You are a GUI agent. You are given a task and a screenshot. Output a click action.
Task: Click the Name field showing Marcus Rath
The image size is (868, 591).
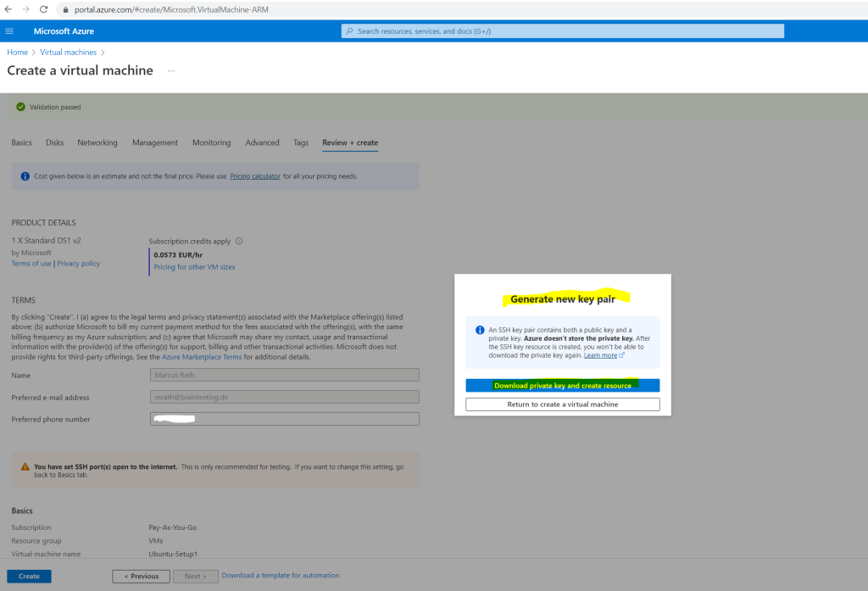[x=285, y=375]
